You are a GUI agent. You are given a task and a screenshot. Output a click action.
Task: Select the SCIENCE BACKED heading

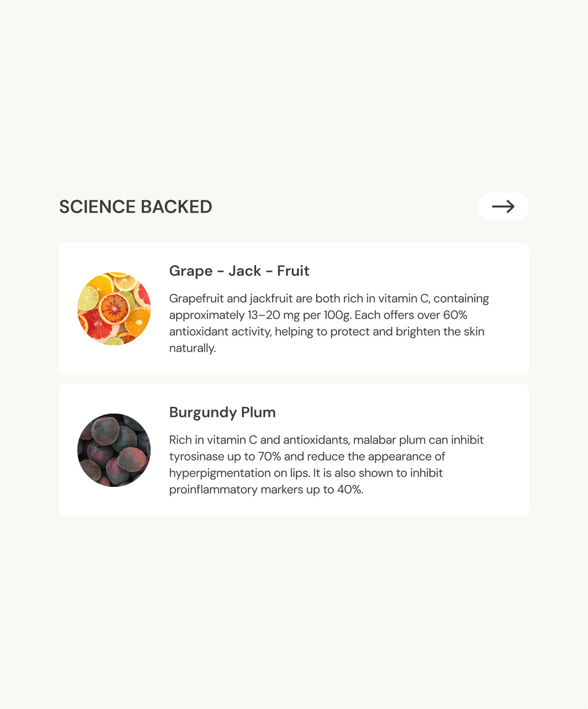tap(135, 207)
